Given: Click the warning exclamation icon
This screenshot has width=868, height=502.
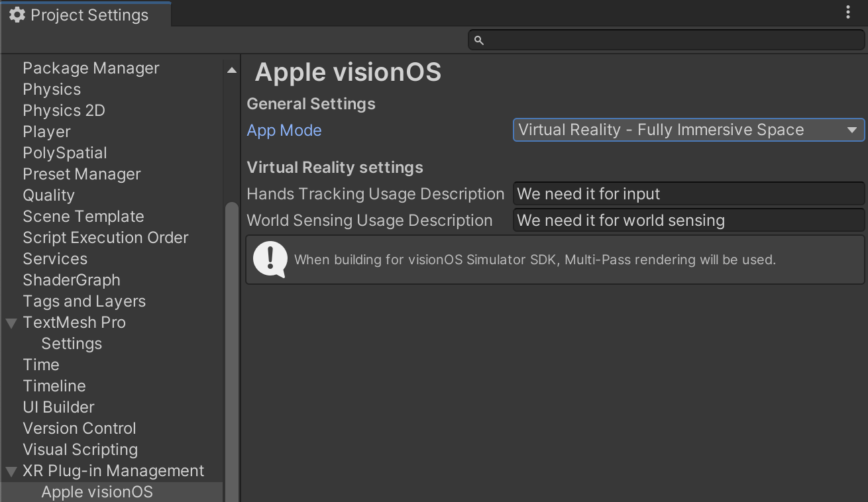Looking at the screenshot, I should 270,259.
